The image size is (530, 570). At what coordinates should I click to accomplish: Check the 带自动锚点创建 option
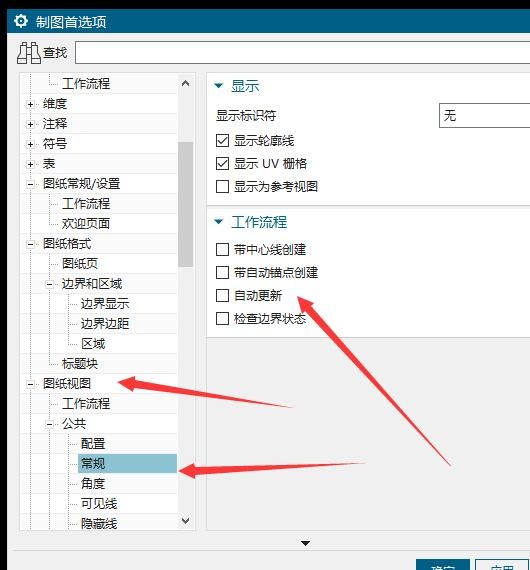[x=222, y=273]
